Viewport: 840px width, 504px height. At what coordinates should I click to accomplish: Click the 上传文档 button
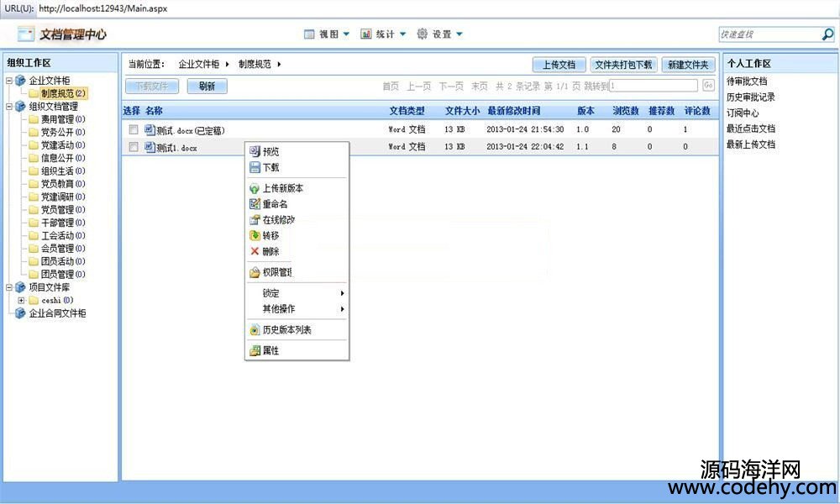(559, 65)
